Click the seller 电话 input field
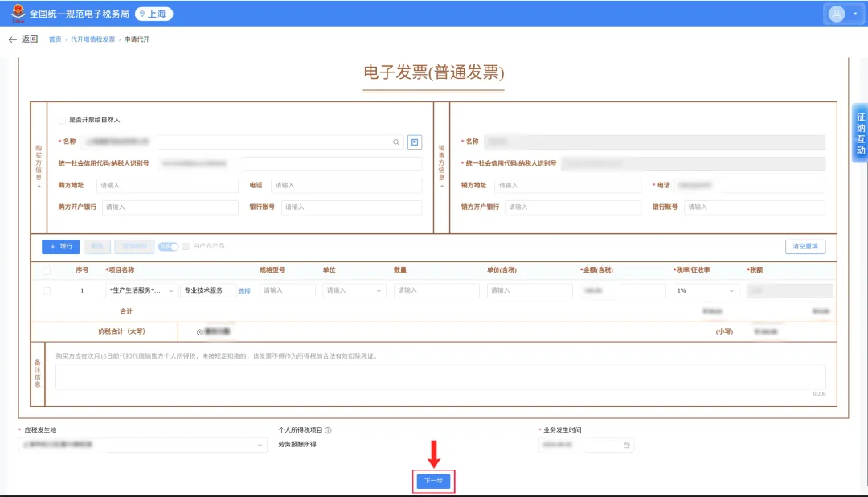Viewport: 868px width, 497px height. pyautogui.click(x=750, y=185)
